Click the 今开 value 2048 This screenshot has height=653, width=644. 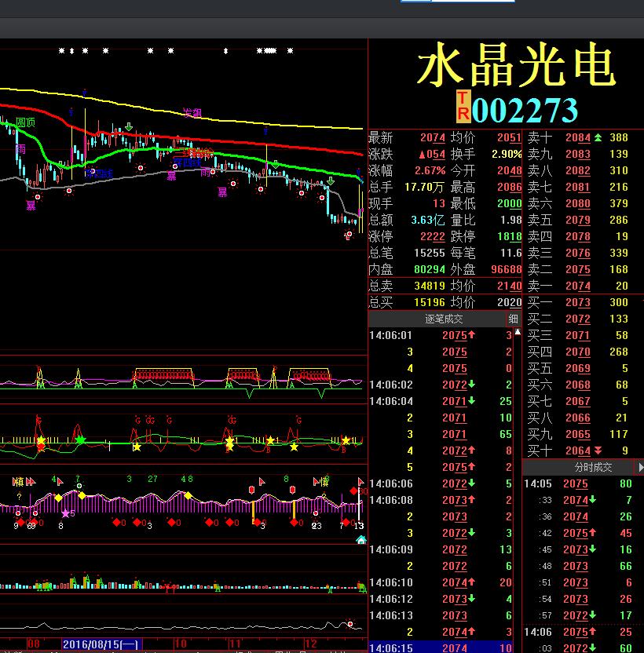tap(509, 170)
